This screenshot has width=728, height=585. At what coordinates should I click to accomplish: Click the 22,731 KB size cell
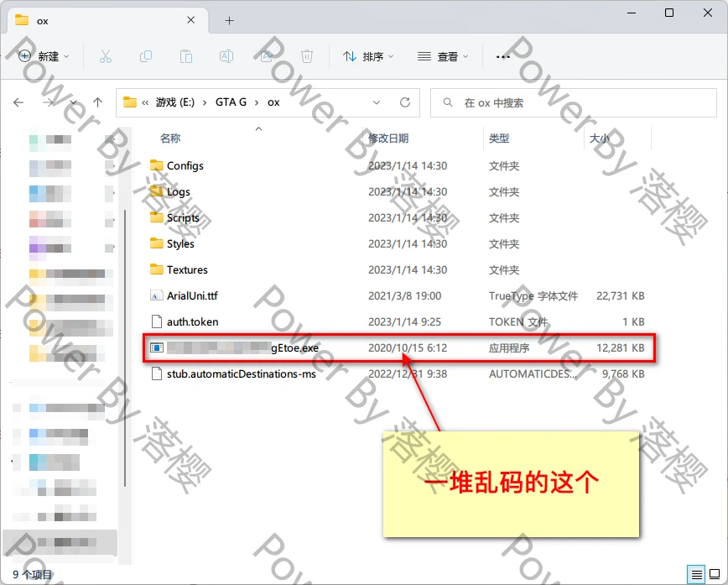point(621,296)
